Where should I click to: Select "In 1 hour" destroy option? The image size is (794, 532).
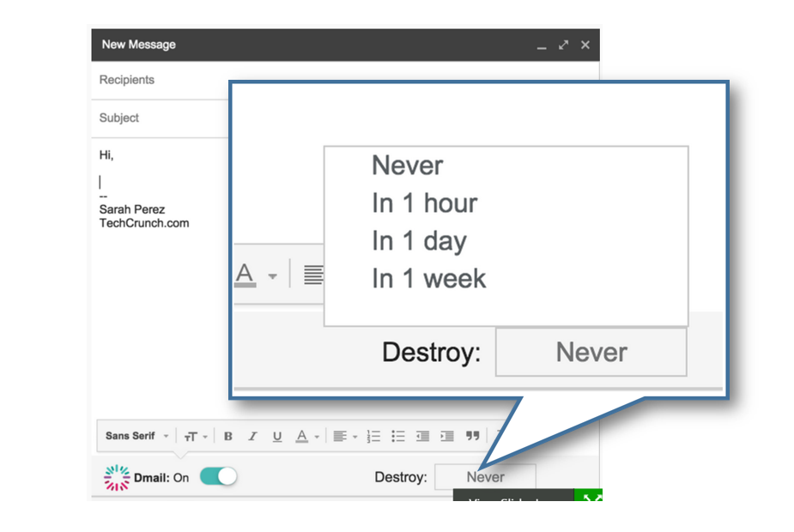424,203
